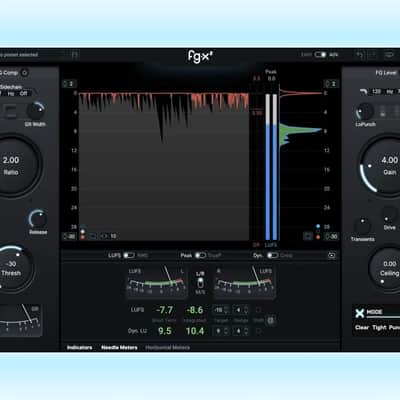Toggle the Dyn. switch
This screenshot has width=400, height=400.
click(x=272, y=255)
